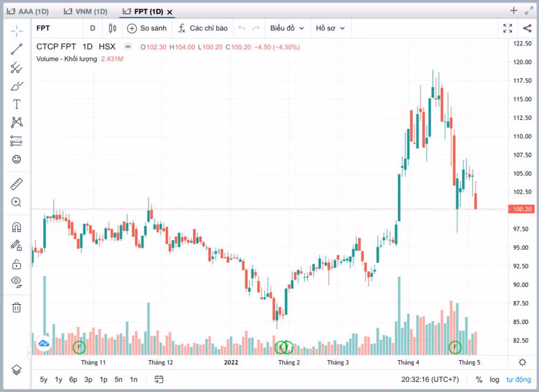Open the candlestick chart style selector
This screenshot has width=539, height=392.
113,28
